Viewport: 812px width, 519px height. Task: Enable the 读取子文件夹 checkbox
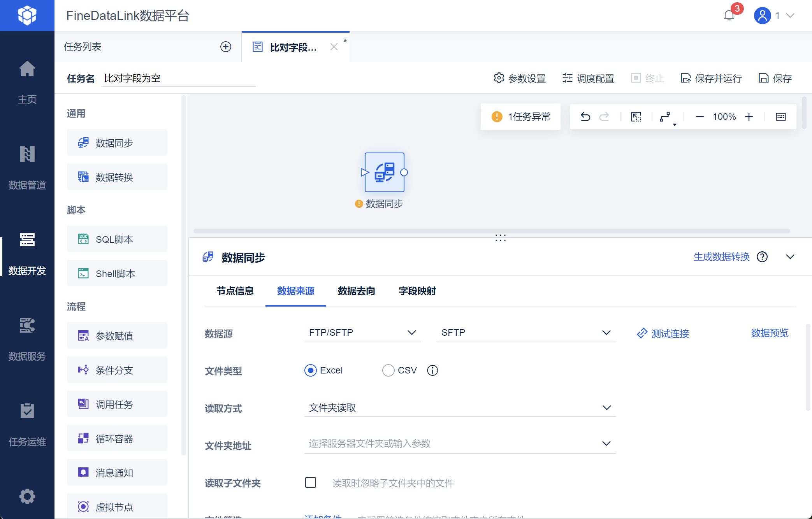click(x=311, y=483)
